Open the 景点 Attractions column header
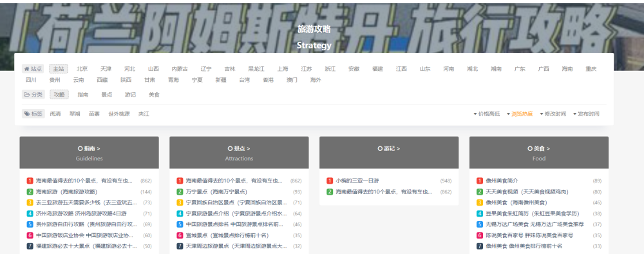644x254 pixels. 239,153
